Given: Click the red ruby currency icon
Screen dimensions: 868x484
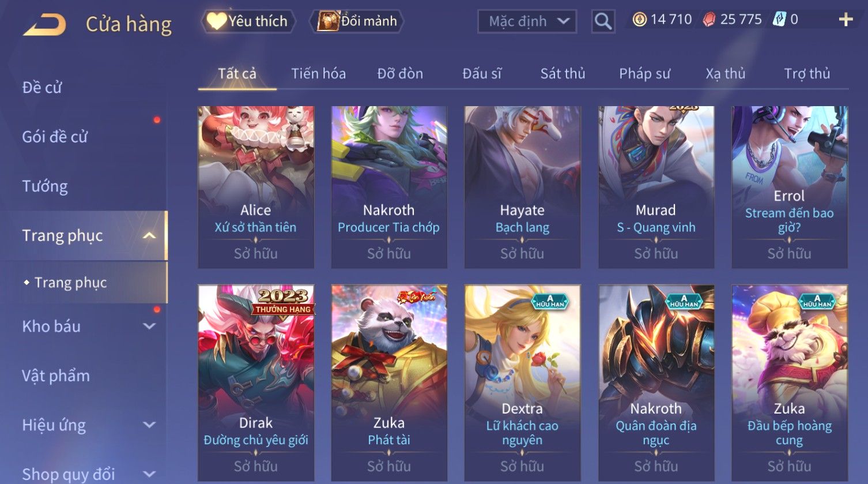Looking at the screenshot, I should click(709, 20).
